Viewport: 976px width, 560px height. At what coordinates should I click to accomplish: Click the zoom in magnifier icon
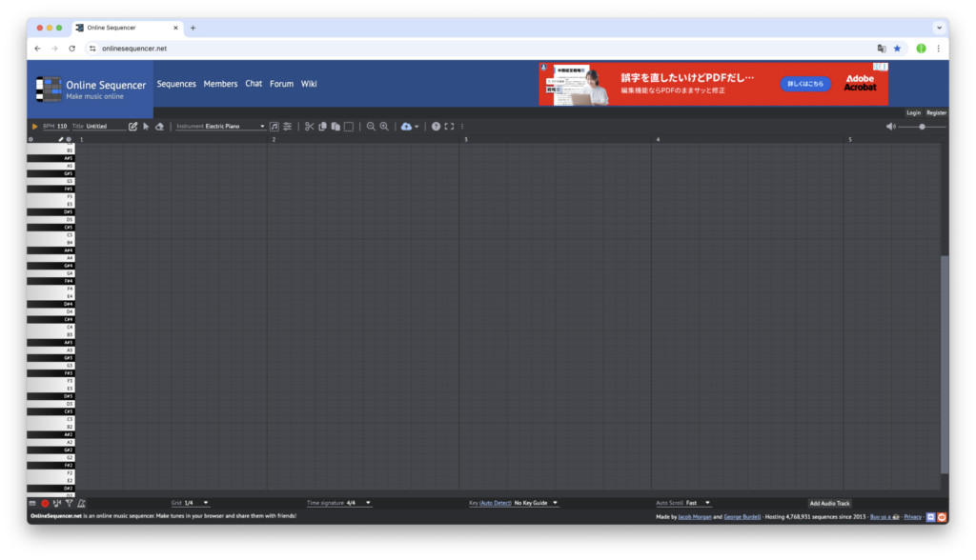point(384,126)
